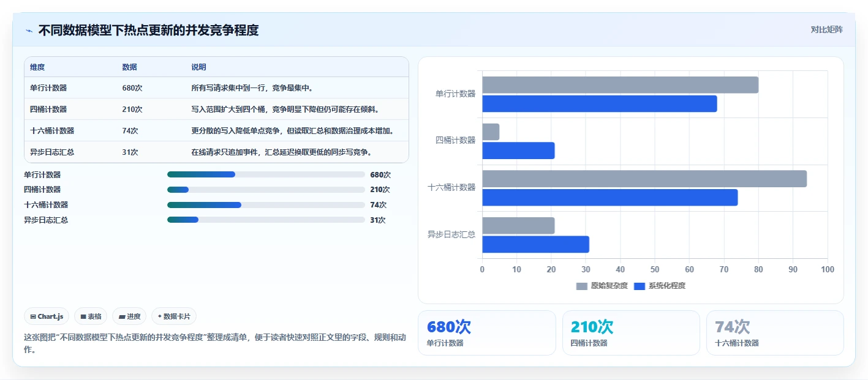
Task: Click the description starting '在线请求只追加事件'
Action: [x=282, y=152]
